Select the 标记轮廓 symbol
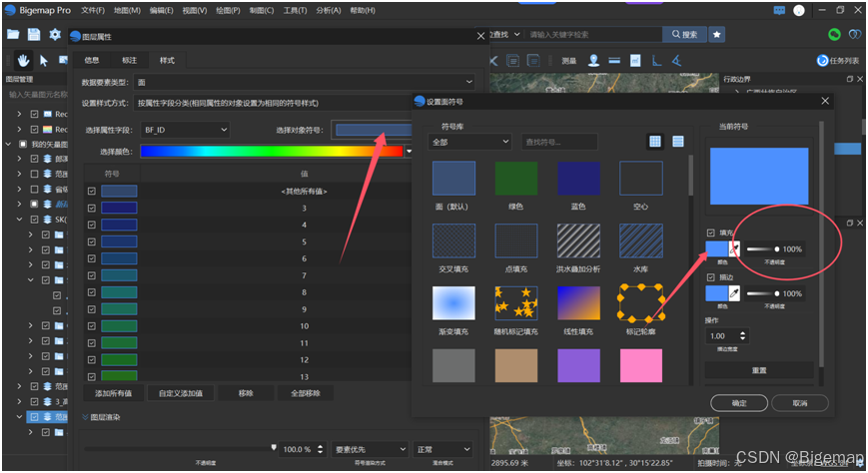Viewport: 868px width, 473px height. (641, 303)
